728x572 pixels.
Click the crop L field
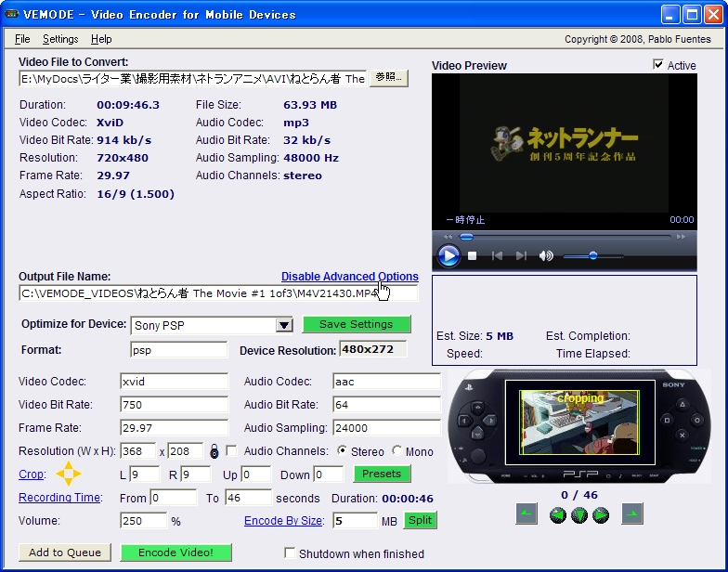tap(145, 474)
